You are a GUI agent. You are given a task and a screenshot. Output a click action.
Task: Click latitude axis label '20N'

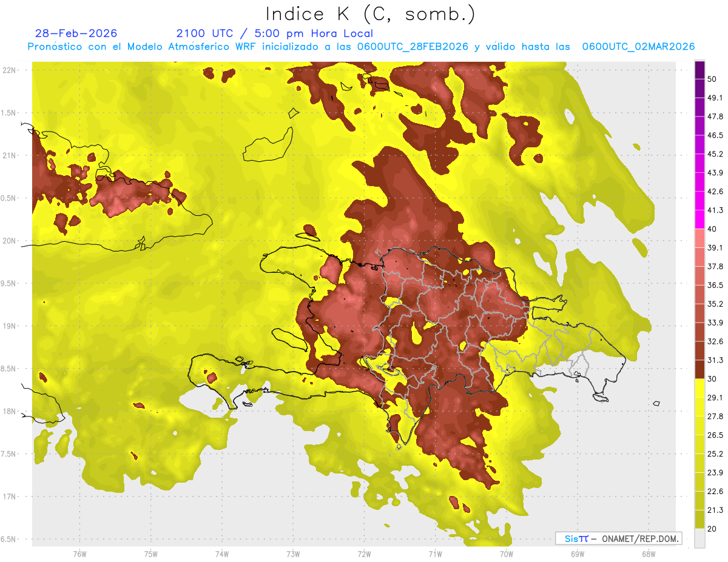click(x=10, y=241)
